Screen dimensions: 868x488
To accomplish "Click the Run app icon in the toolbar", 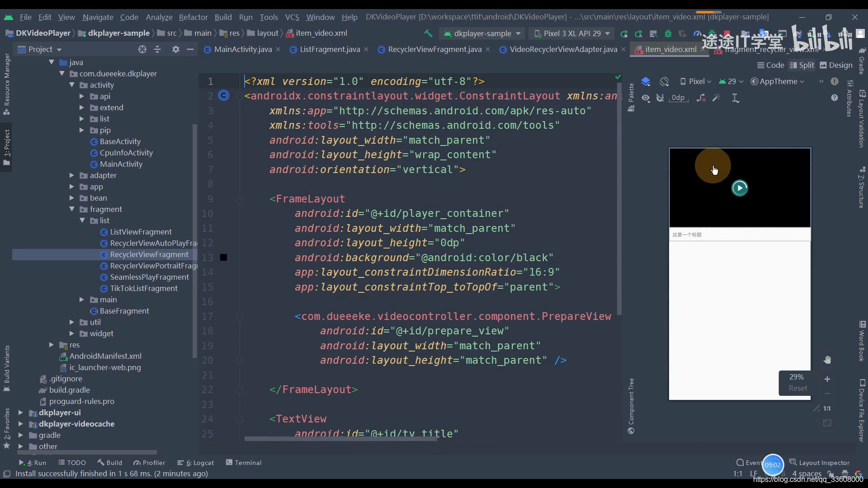I will point(624,33).
